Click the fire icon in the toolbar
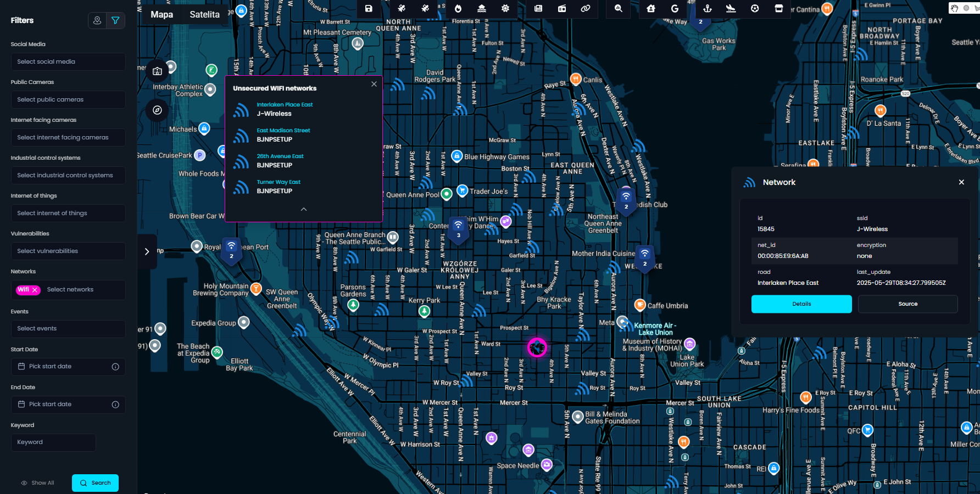The width and height of the screenshot is (980, 494). click(x=458, y=8)
